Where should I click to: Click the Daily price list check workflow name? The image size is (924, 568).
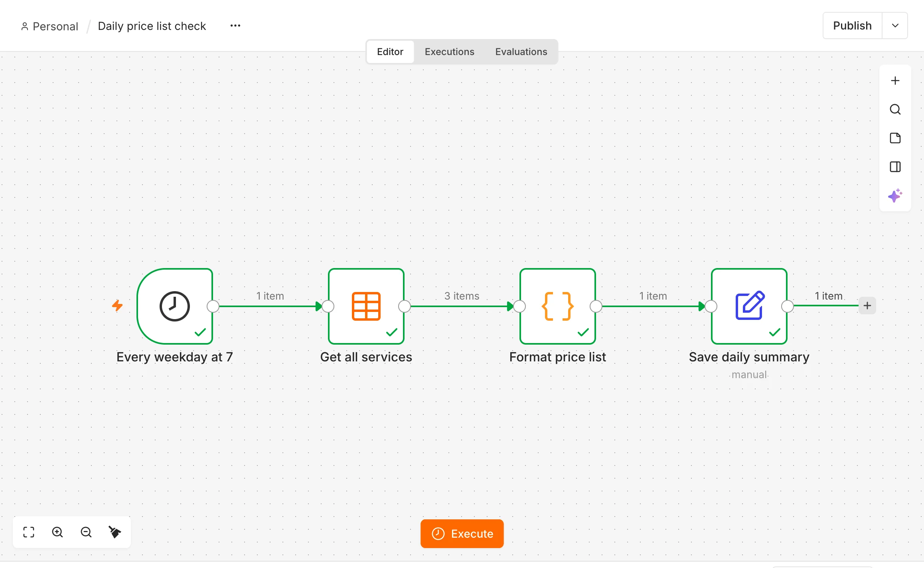coord(152,26)
